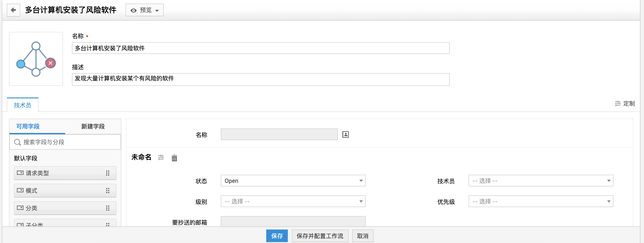
Task: Select the 分类 default field item
Action: (63, 208)
